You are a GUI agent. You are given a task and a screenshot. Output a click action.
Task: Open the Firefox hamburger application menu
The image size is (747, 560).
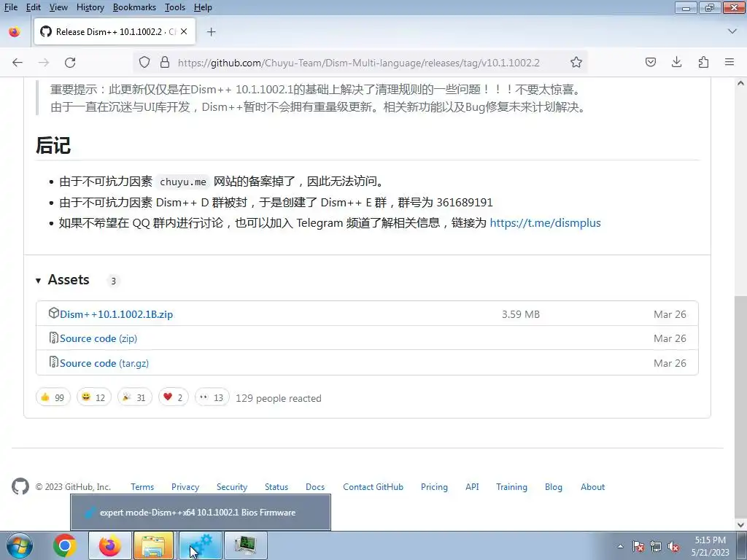point(729,63)
